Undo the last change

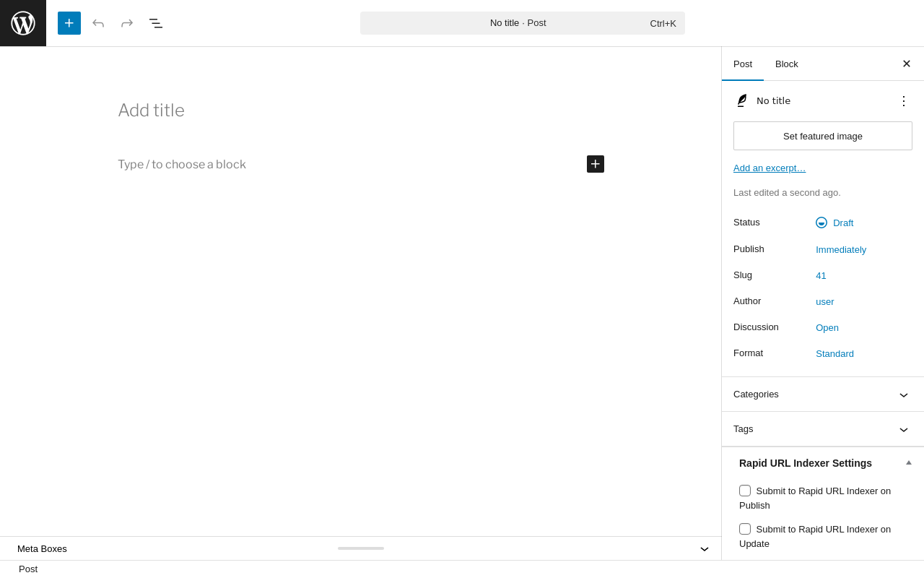[98, 23]
